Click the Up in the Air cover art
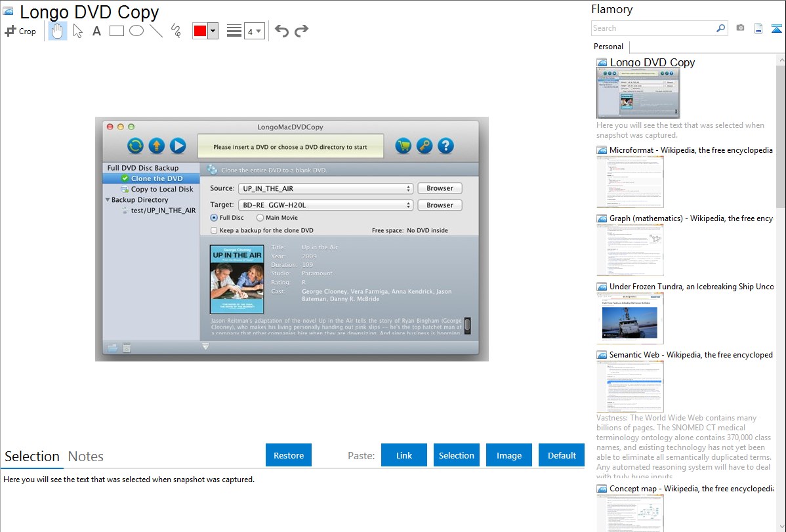This screenshot has width=786, height=532. click(237, 279)
